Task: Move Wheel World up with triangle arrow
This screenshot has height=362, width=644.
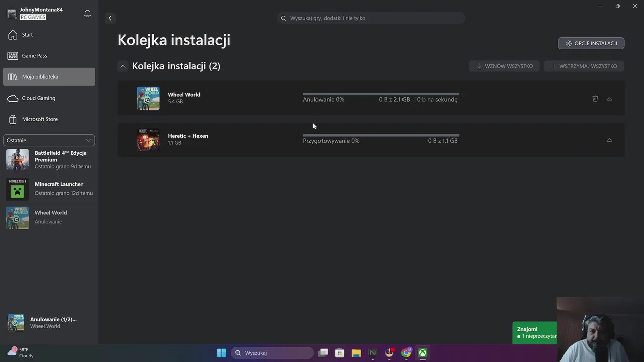Action: [609, 99]
